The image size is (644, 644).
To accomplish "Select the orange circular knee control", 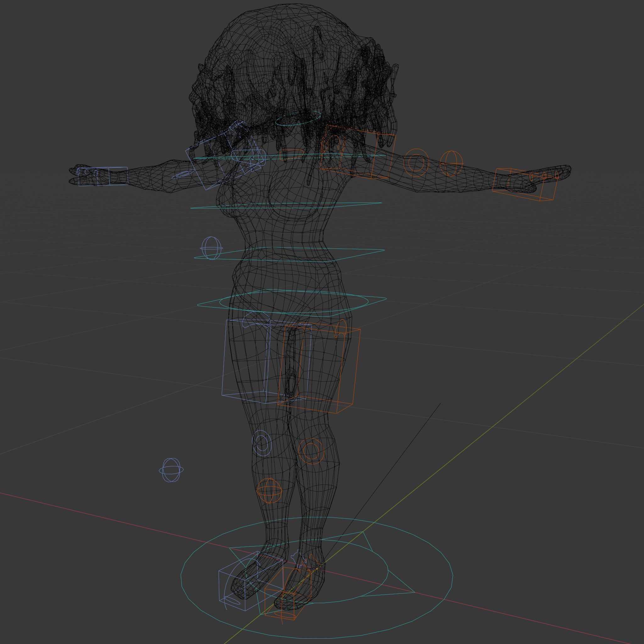I will [311, 451].
